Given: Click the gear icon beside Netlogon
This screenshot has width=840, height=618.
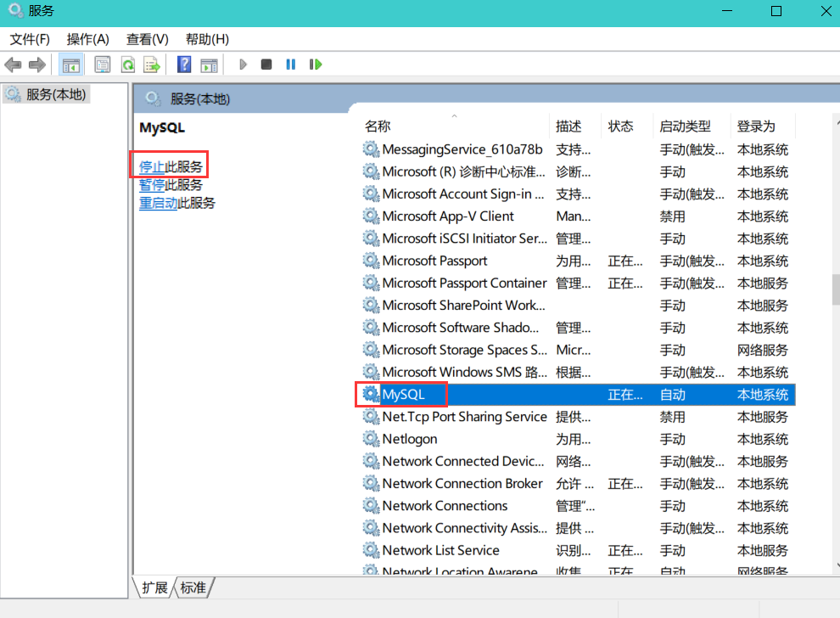Looking at the screenshot, I should [x=371, y=438].
